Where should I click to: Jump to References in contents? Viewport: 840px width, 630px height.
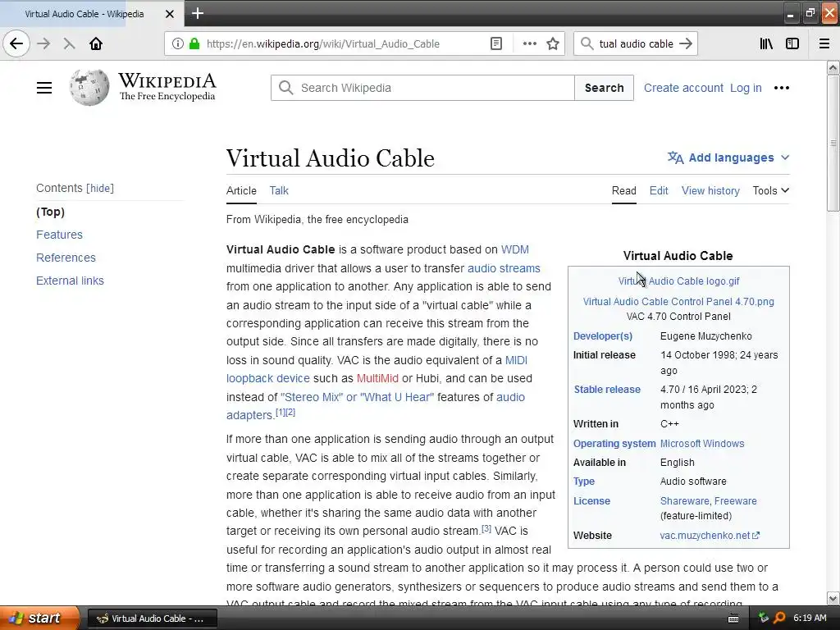click(x=66, y=258)
